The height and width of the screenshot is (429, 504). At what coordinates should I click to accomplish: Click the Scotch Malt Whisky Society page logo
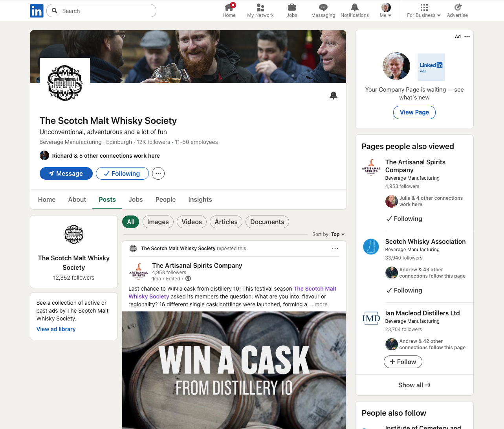pyautogui.click(x=65, y=83)
